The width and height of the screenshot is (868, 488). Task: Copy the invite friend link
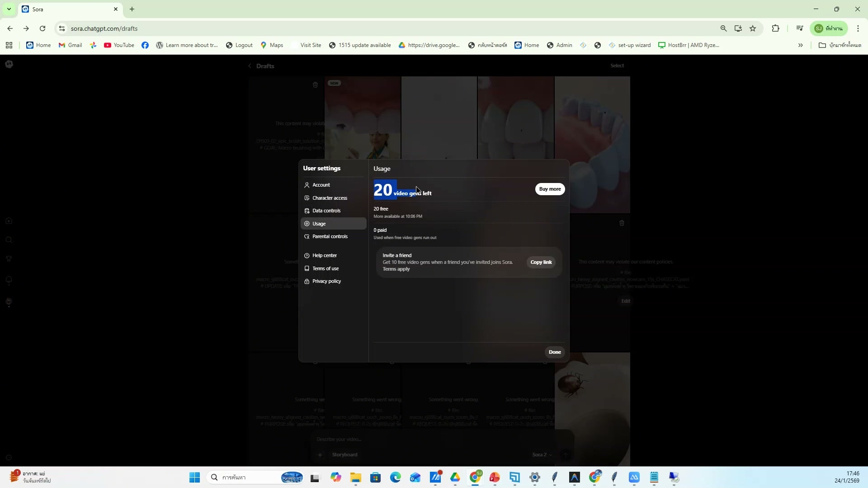coord(541,262)
